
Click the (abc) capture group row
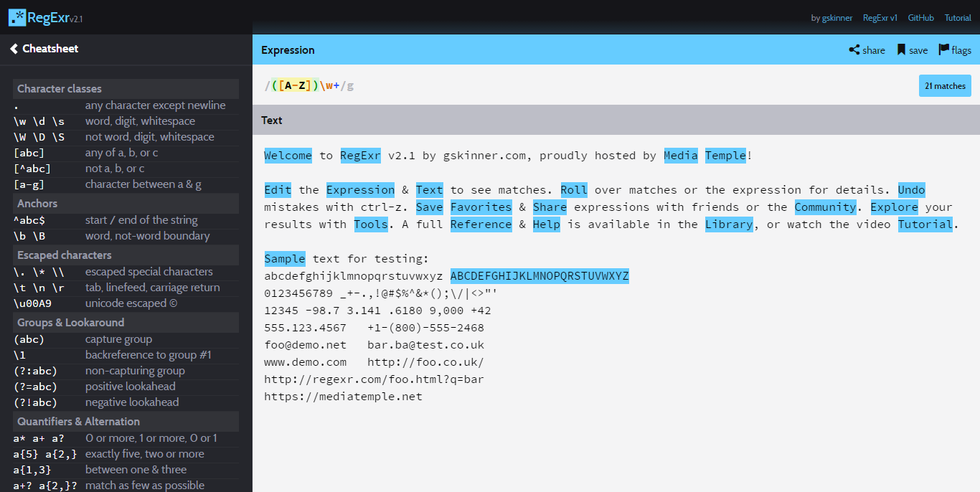pos(126,339)
